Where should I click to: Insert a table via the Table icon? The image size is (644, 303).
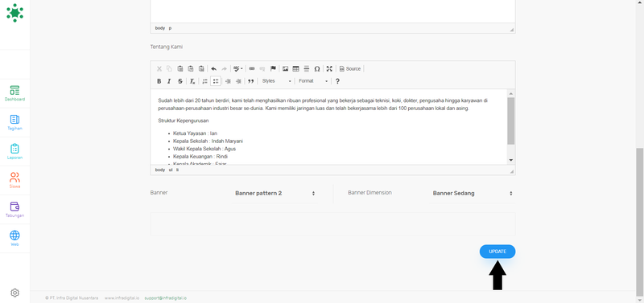point(295,69)
